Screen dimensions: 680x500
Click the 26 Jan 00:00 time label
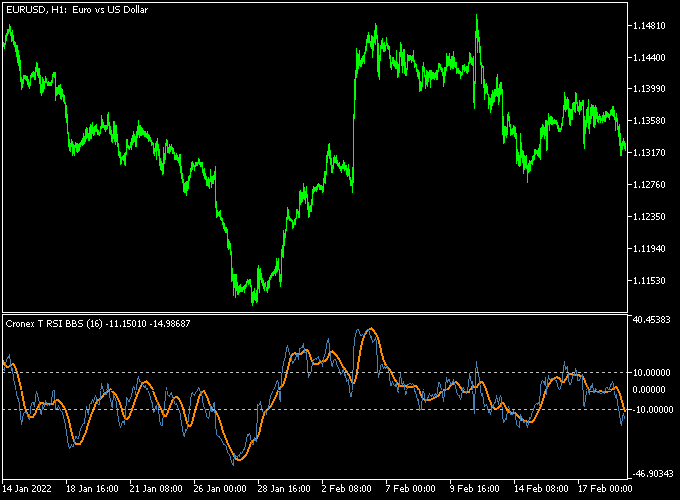220,489
